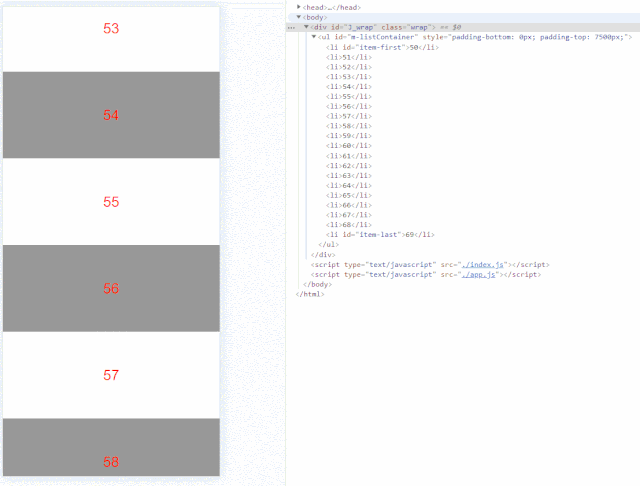The width and height of the screenshot is (640, 486).
Task: Click the closing div tag
Action: click(x=323, y=254)
